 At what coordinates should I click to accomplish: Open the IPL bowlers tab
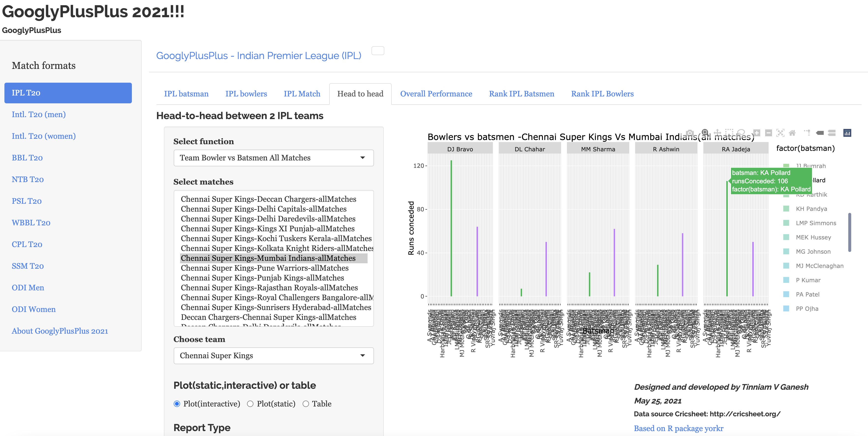[246, 94]
